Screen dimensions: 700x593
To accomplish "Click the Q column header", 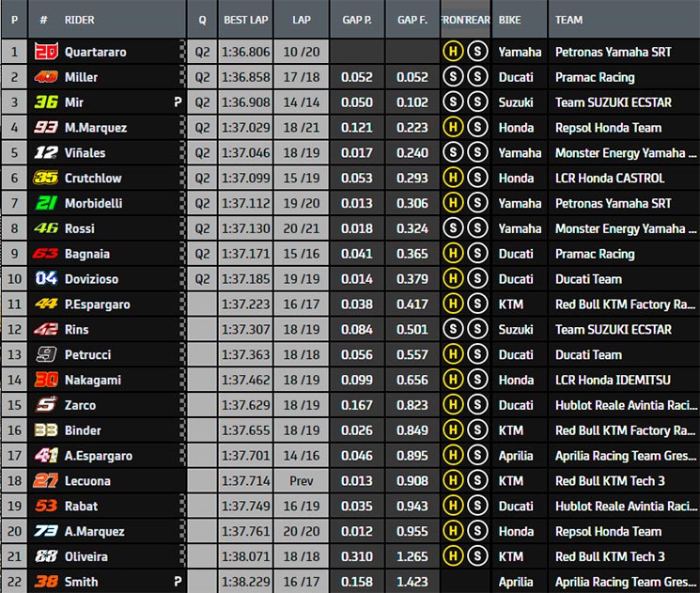I will click(202, 20).
